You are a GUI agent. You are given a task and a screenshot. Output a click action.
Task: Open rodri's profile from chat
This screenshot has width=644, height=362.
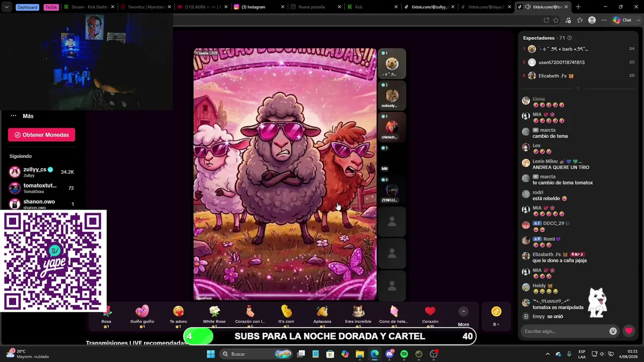[538, 192]
